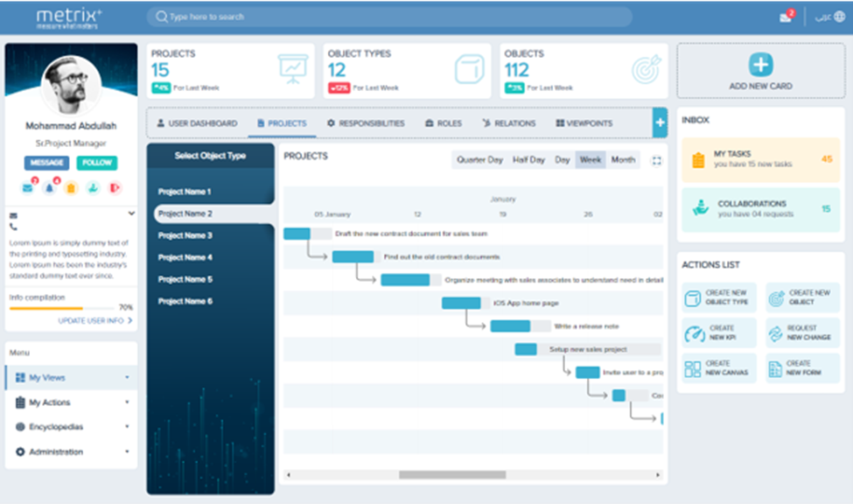This screenshot has height=504, width=853.
Task: Click the Add New Card plus icon
Action: pyautogui.click(x=760, y=65)
